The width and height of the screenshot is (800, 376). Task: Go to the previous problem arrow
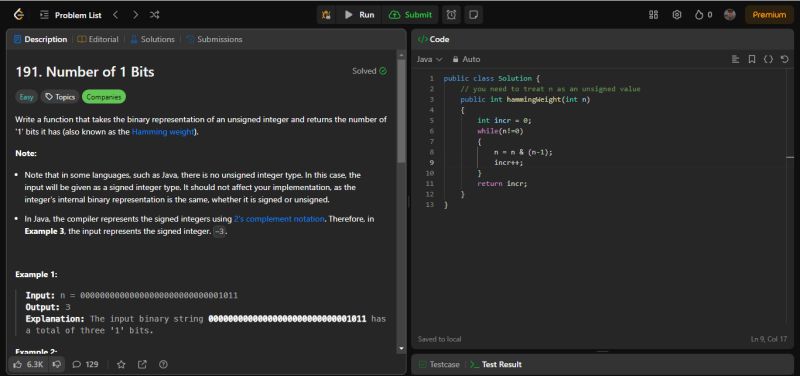coord(115,15)
